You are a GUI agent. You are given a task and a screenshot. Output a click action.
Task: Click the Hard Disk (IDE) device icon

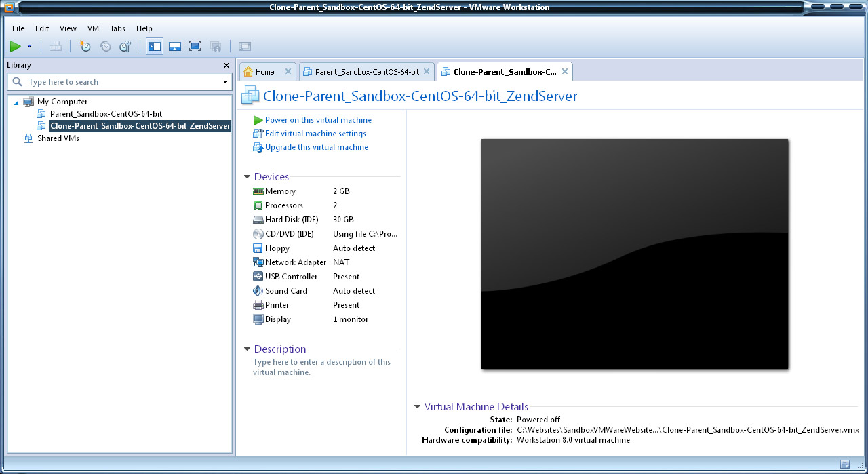click(258, 220)
